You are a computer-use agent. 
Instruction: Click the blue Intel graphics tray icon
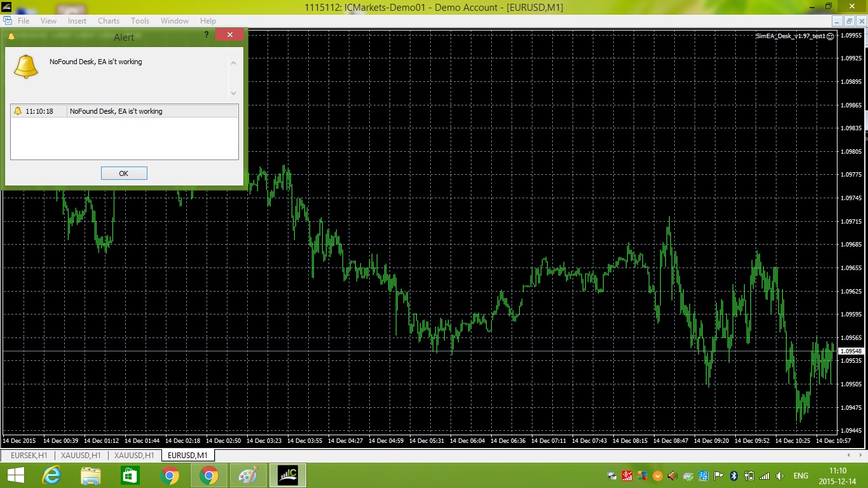703,475
